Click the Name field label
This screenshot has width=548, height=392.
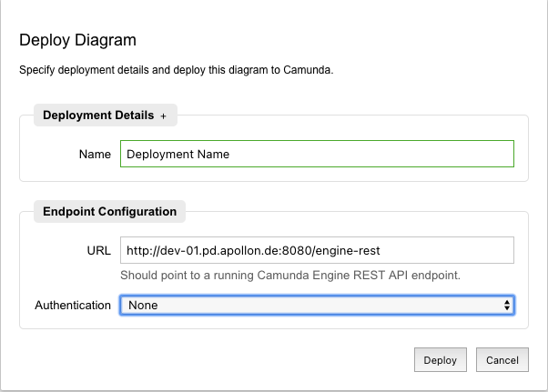[x=95, y=154]
